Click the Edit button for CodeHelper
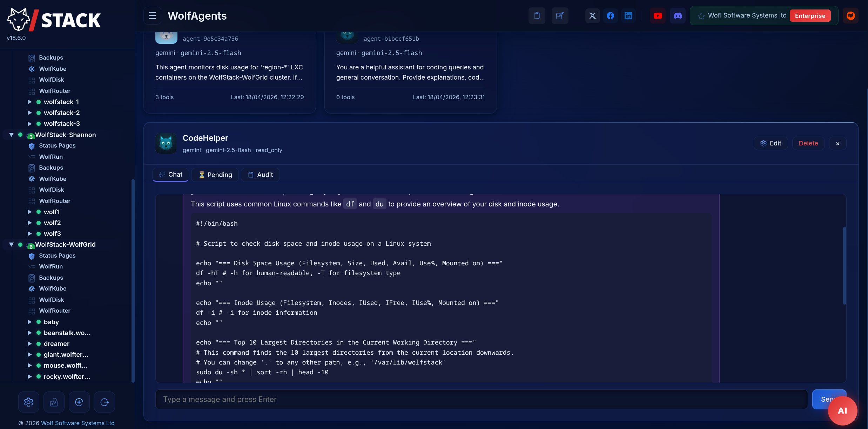This screenshot has height=429, width=868. (x=771, y=143)
